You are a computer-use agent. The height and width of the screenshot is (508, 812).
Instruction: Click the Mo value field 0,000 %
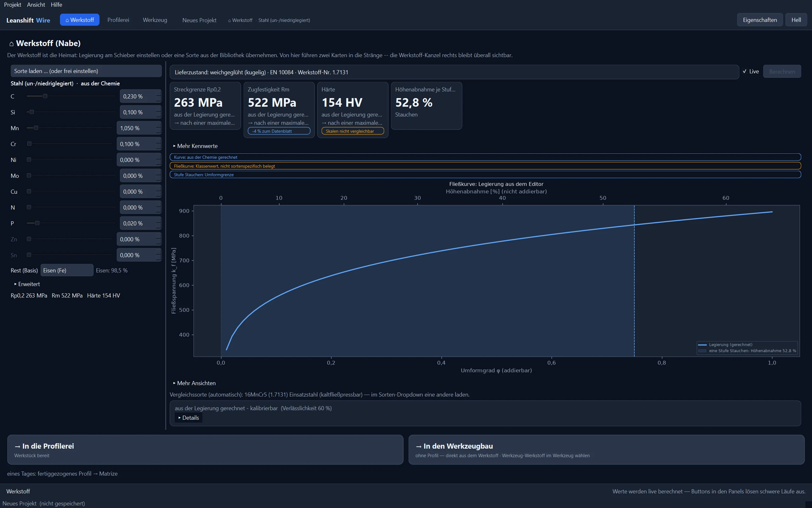141,176
